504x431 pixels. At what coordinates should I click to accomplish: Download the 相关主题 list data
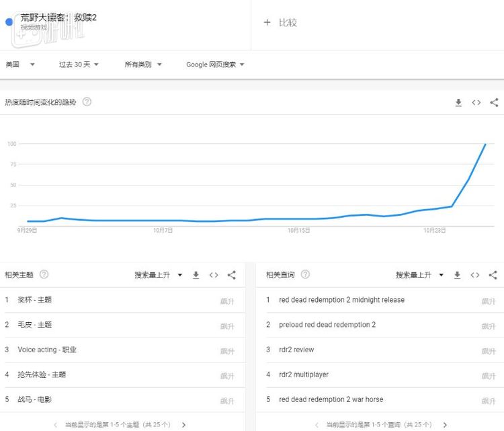[196, 275]
